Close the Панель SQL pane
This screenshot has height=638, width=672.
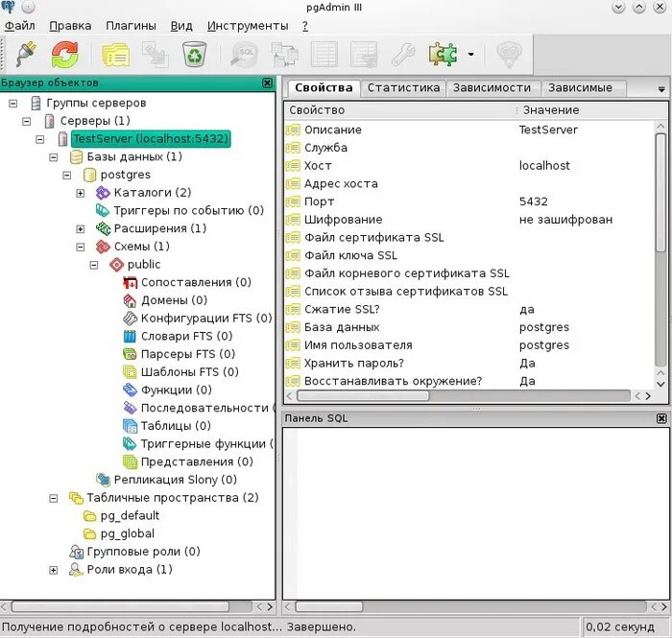coord(661,418)
